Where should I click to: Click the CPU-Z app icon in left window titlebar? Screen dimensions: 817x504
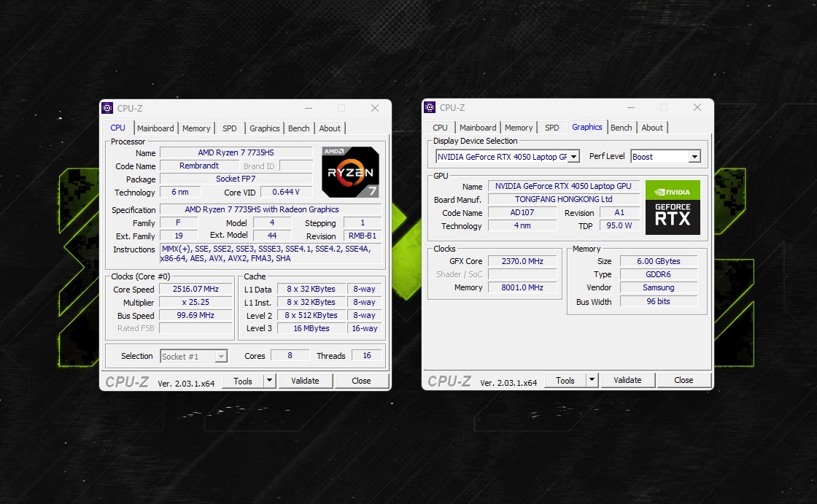tap(107, 108)
